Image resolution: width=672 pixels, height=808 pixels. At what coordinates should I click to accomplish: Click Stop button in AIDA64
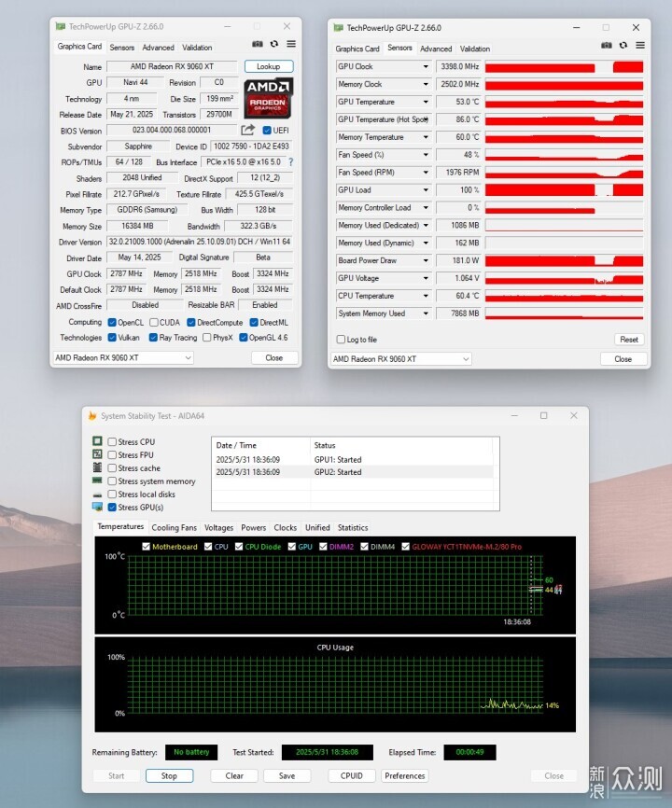coord(169,775)
